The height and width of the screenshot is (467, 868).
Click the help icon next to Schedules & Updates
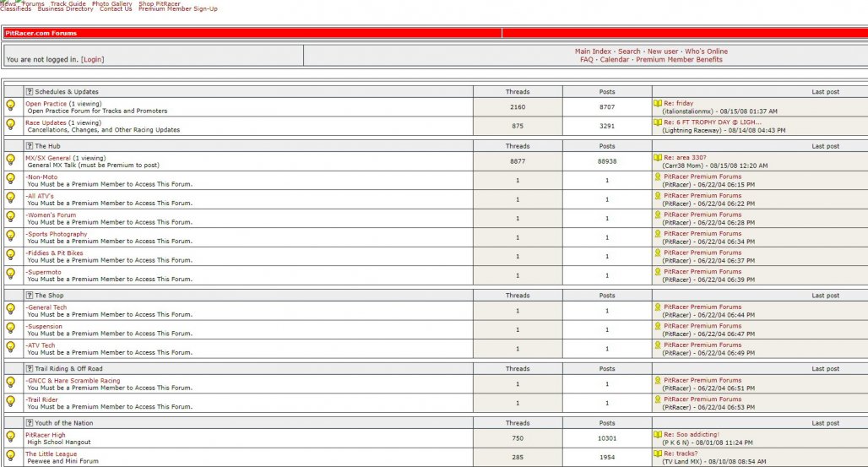click(x=30, y=91)
